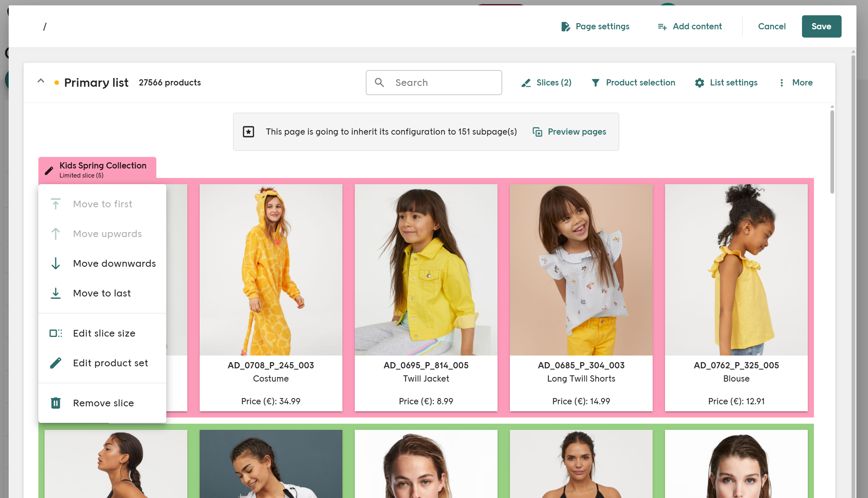The image size is (868, 498).
Task: Click the Slices highlighter icon
Action: click(526, 83)
